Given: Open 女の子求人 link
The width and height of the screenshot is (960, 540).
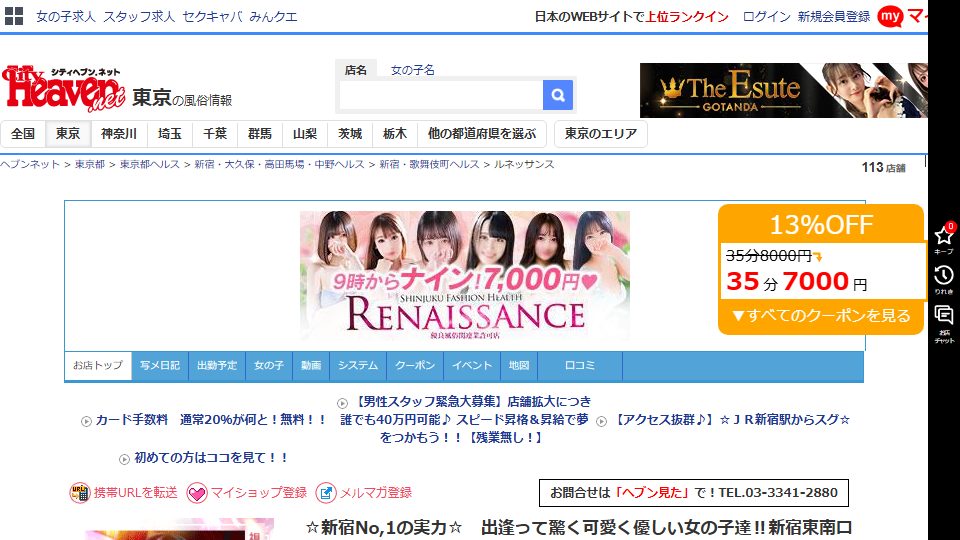Looking at the screenshot, I should (66, 17).
